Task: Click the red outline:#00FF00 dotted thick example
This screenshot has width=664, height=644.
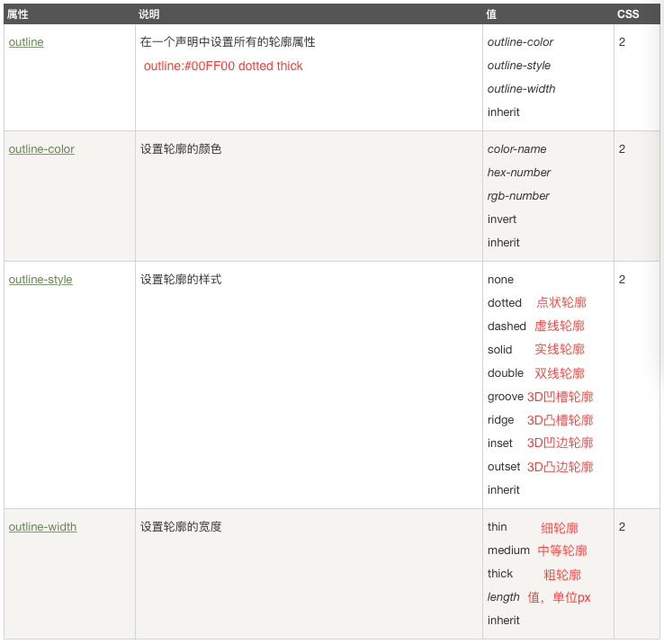Action: (x=223, y=66)
